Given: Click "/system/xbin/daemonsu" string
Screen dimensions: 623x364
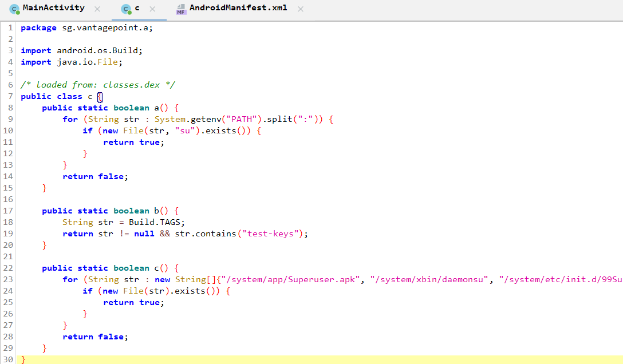Looking at the screenshot, I should 429,279.
